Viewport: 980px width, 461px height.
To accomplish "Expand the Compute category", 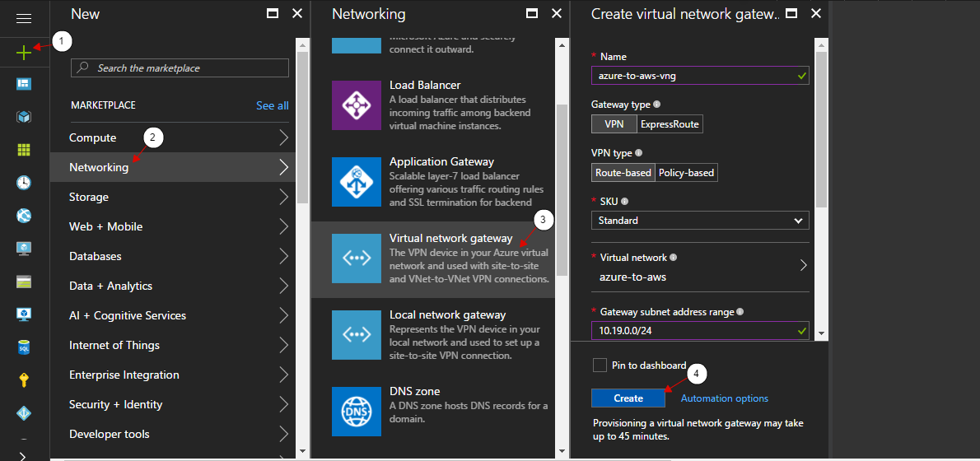I will click(172, 137).
